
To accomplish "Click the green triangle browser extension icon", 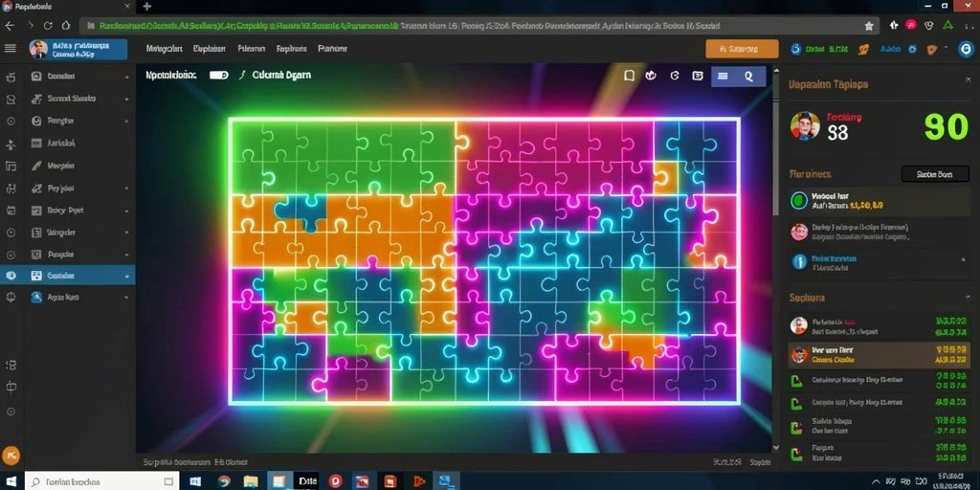I will pyautogui.click(x=948, y=26).
